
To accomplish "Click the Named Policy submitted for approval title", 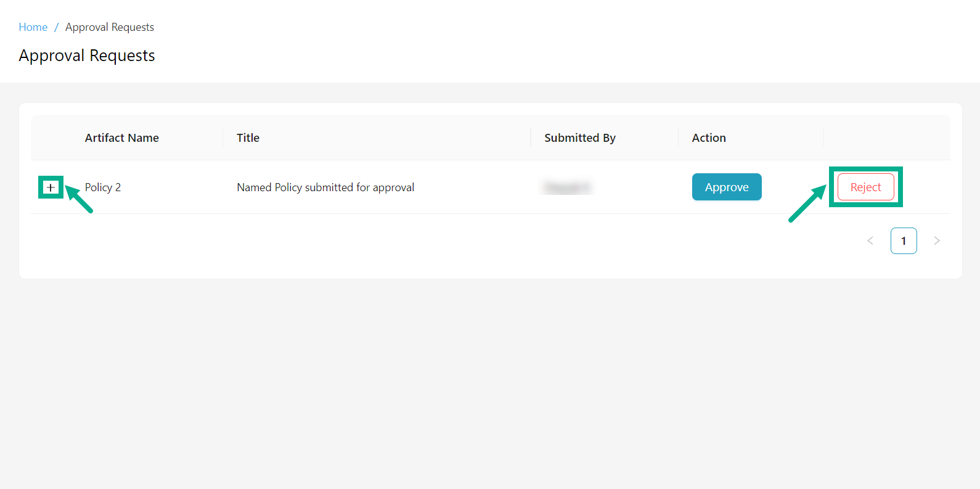I will (325, 187).
